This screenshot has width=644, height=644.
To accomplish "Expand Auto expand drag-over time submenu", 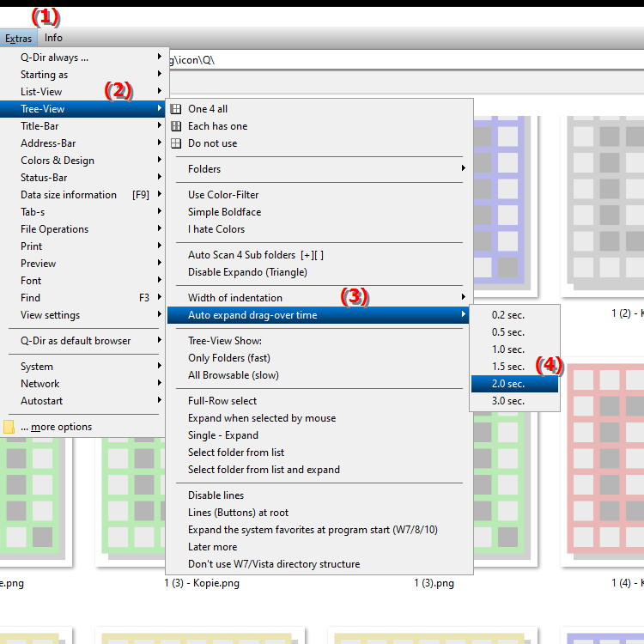I will (x=319, y=315).
